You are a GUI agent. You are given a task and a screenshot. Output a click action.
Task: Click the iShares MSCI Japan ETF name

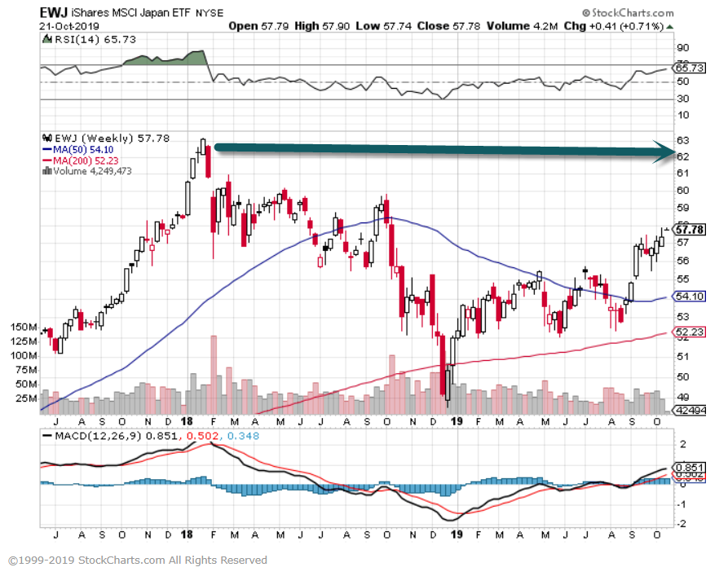pyautogui.click(x=131, y=12)
